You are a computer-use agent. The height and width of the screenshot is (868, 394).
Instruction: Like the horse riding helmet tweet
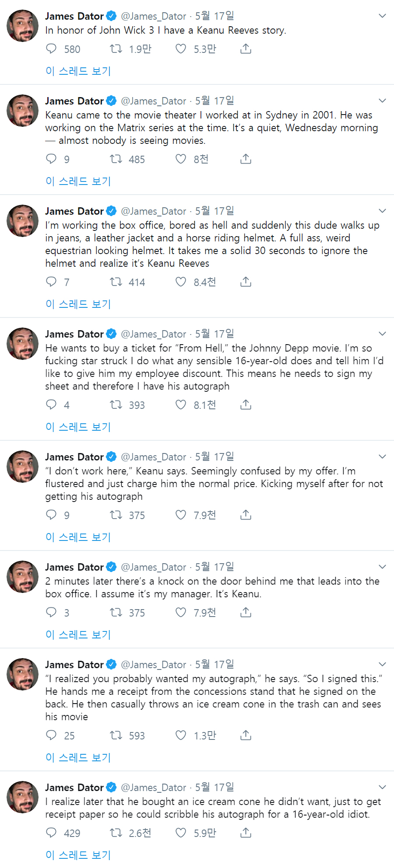tap(181, 282)
